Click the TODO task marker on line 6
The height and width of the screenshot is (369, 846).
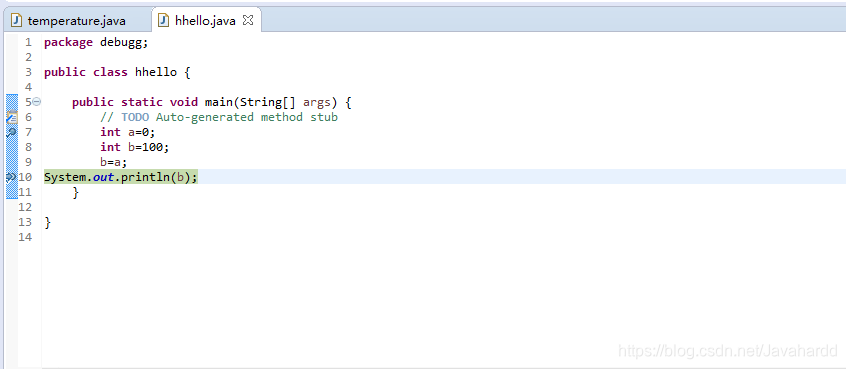point(12,117)
